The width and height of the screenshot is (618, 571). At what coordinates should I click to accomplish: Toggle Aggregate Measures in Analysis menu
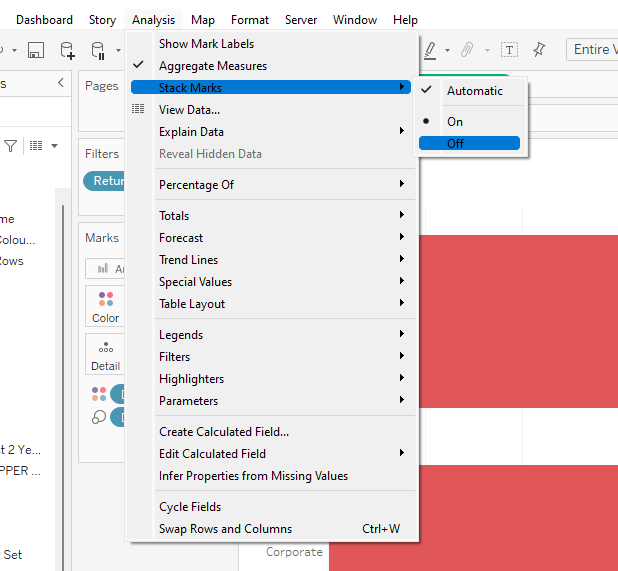[x=212, y=66]
